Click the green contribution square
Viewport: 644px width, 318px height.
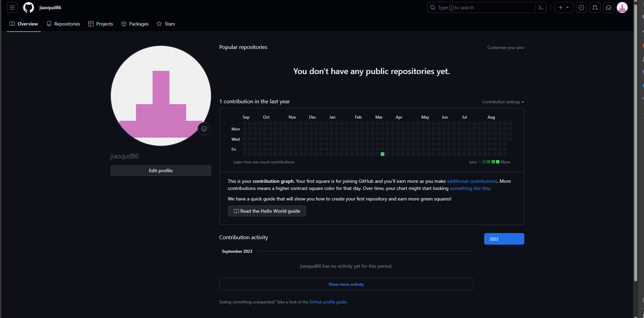(x=382, y=154)
